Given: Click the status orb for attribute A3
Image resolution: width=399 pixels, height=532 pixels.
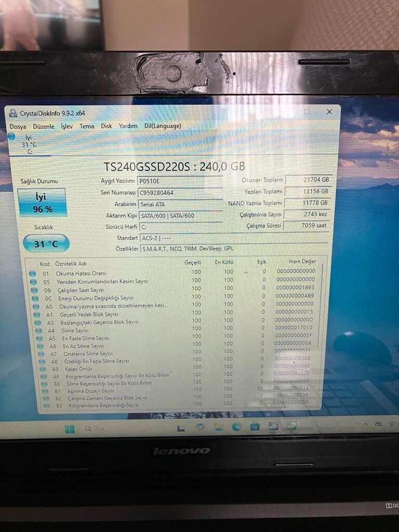Looking at the screenshot, I should 38,323.
